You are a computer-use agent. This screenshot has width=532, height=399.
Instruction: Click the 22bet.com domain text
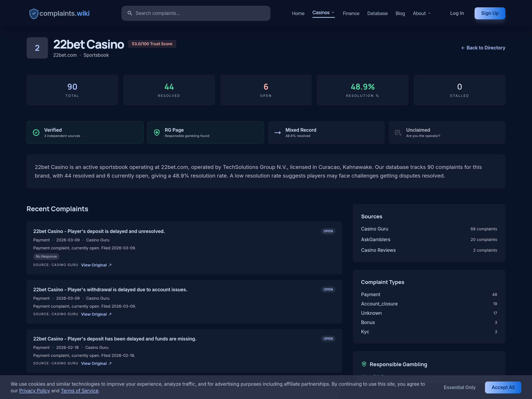(x=65, y=55)
